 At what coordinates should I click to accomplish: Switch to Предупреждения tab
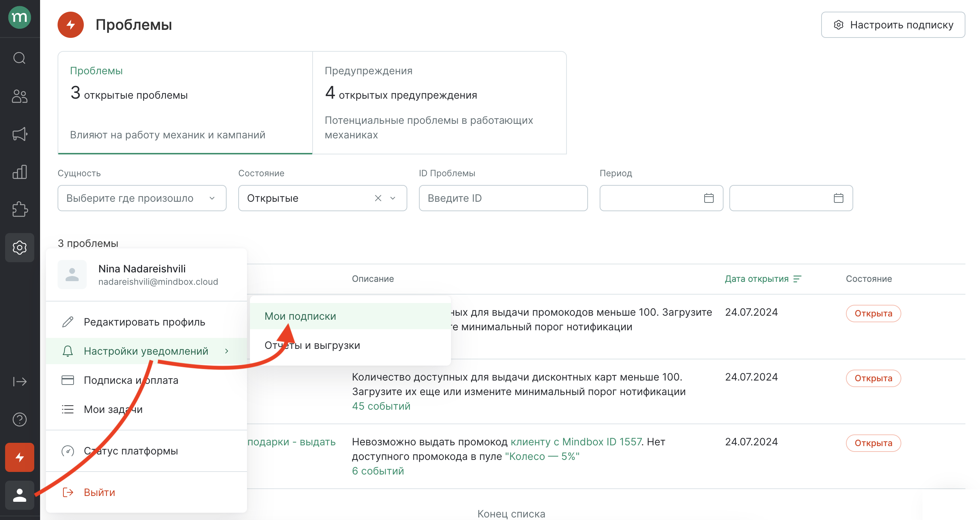pos(439,103)
